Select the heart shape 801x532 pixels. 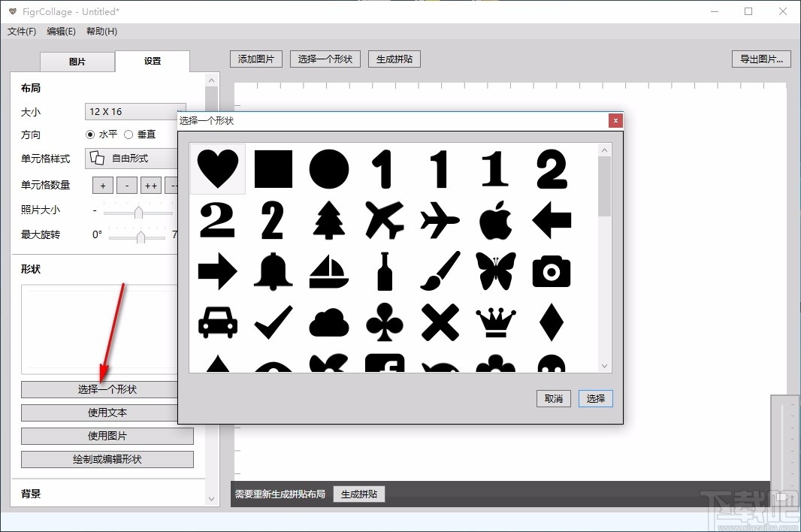click(216, 169)
